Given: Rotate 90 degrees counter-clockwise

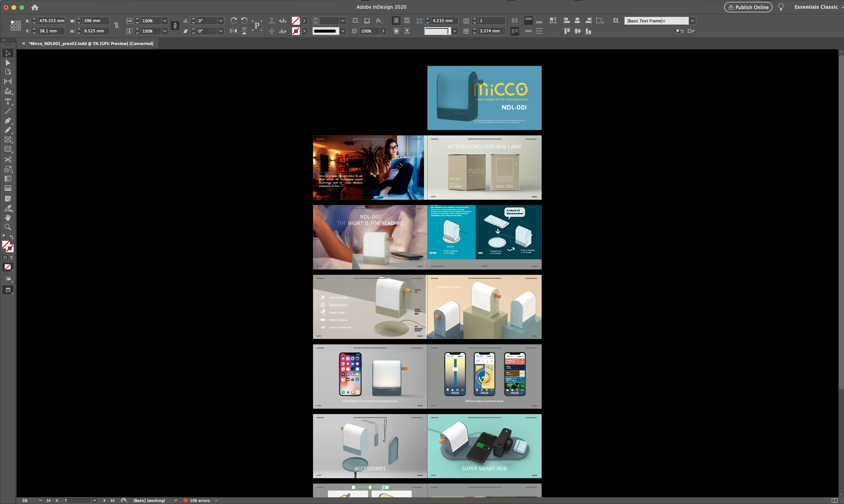Looking at the screenshot, I should tap(244, 21).
